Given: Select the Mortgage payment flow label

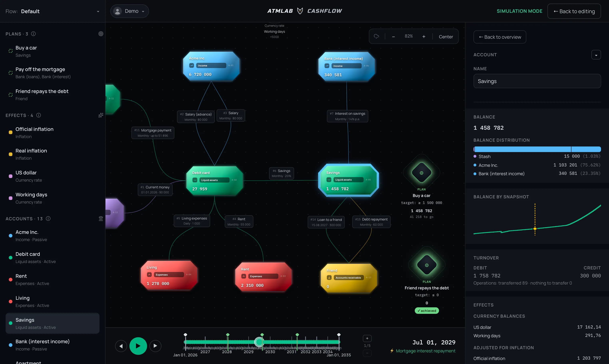Looking at the screenshot, I should [153, 133].
